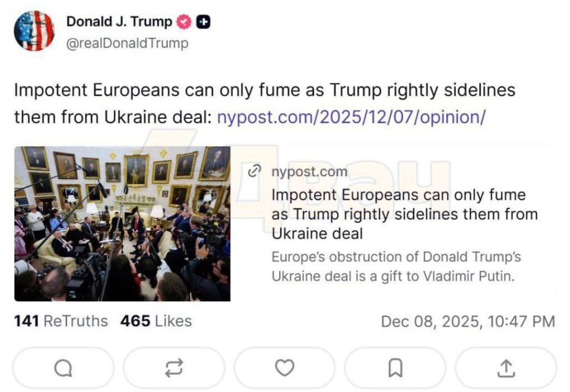Viewport: 570px width, 392px height.
Task: Click the @realDonaldTrump handle
Action: pos(126,43)
